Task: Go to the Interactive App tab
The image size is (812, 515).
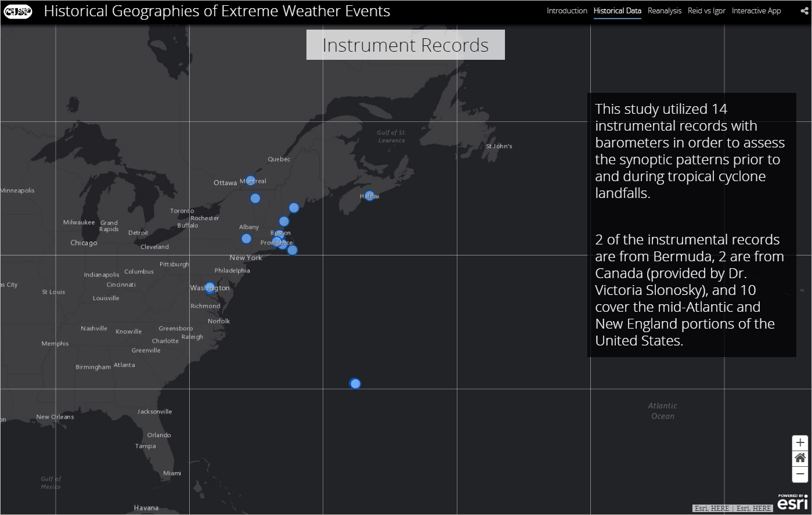Action: (756, 11)
